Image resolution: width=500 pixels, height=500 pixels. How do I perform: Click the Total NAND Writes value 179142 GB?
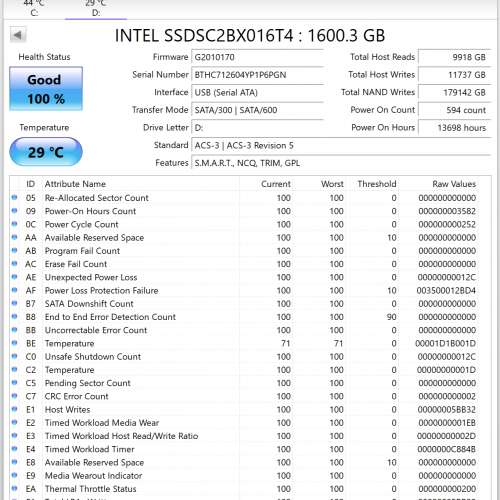[455, 92]
